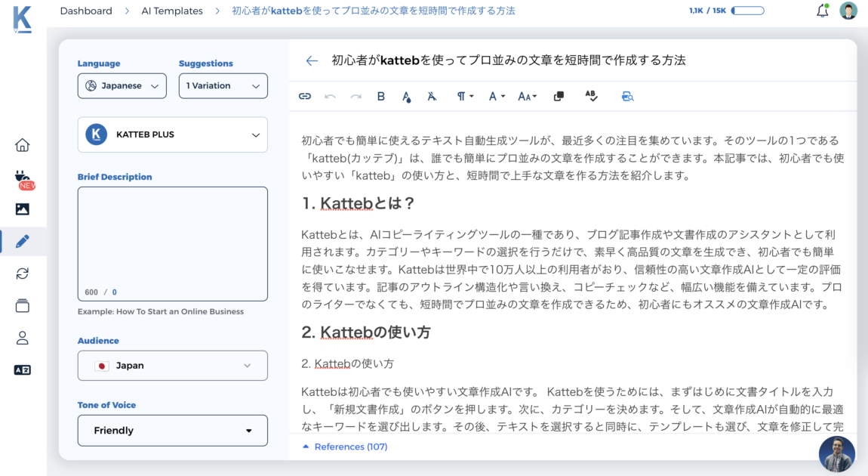The image size is (868, 476).
Task: Click the translate icon in sidebar
Action: pyautogui.click(x=23, y=370)
